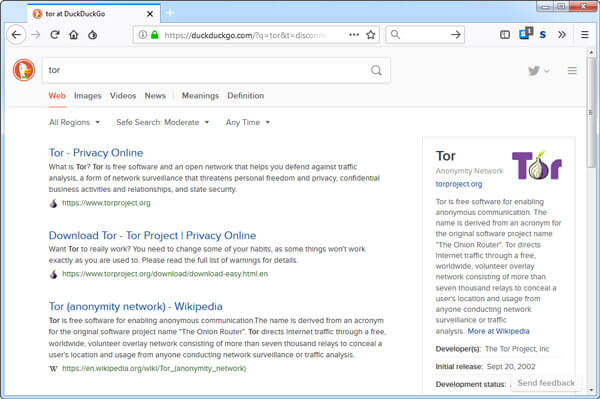The width and height of the screenshot is (600, 399).
Task: Open the Meanings tab
Action: coord(200,96)
